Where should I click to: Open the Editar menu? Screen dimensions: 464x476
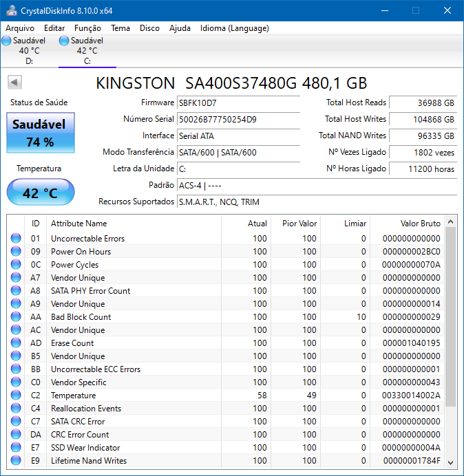pyautogui.click(x=54, y=28)
